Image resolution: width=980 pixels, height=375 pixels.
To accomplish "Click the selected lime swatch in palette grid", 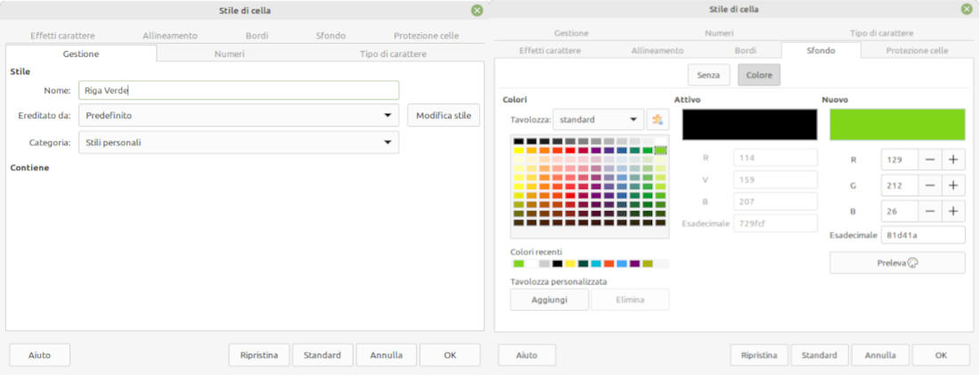I will pyautogui.click(x=661, y=150).
